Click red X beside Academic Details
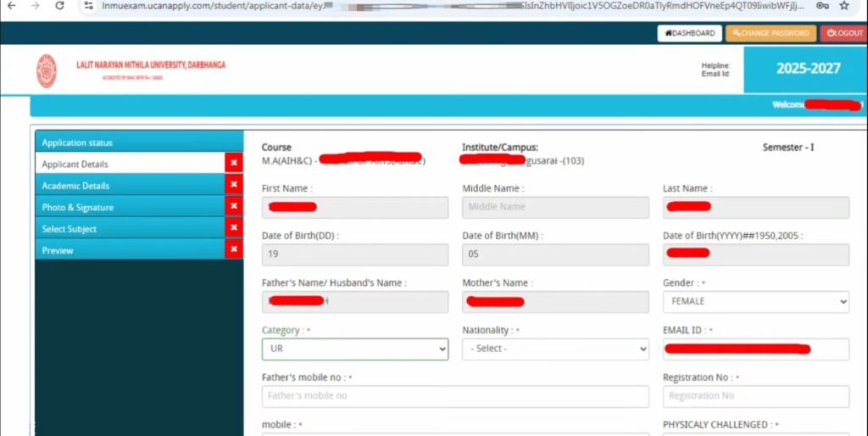 (234, 184)
